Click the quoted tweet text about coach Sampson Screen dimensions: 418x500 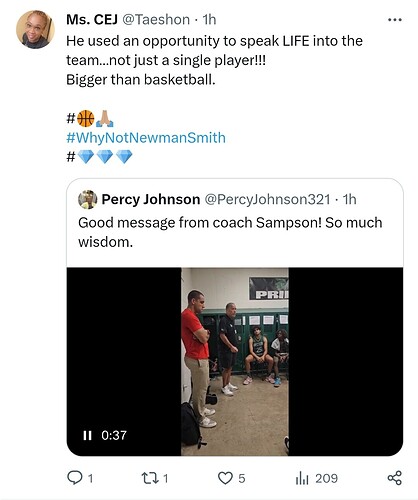(x=230, y=232)
